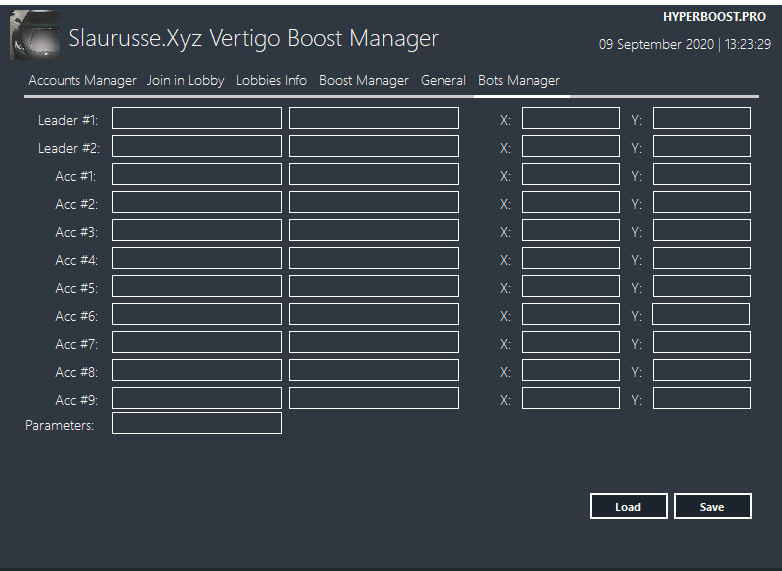The height and width of the screenshot is (571, 782).
Task: Click the Y field for Leader #2
Action: click(x=701, y=147)
